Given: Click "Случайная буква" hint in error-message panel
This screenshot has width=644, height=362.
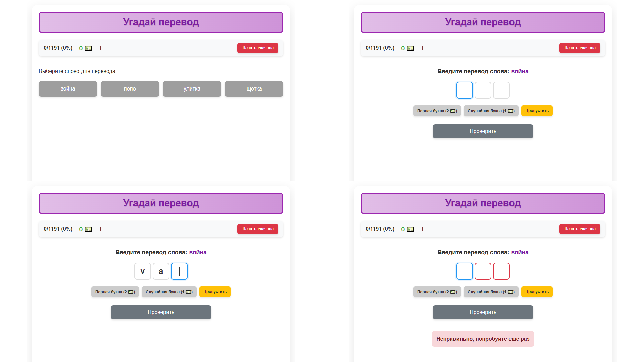Looking at the screenshot, I should click(491, 292).
